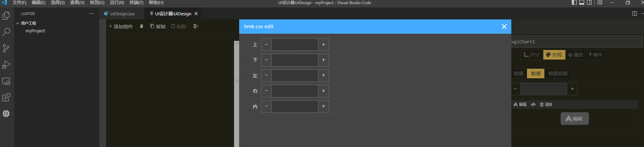644x147 pixels.
Task: Click the 添加组件 button
Action: pyautogui.click(x=121, y=26)
